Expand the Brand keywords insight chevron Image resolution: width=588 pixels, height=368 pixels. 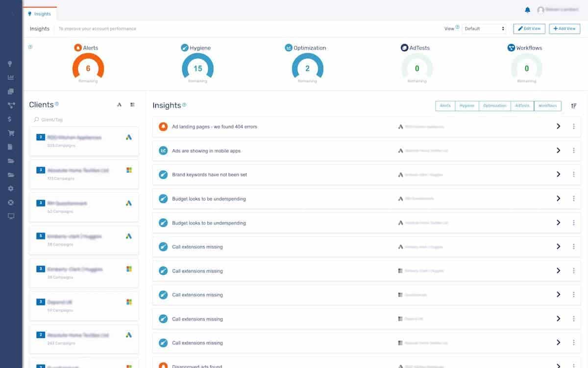pos(558,175)
